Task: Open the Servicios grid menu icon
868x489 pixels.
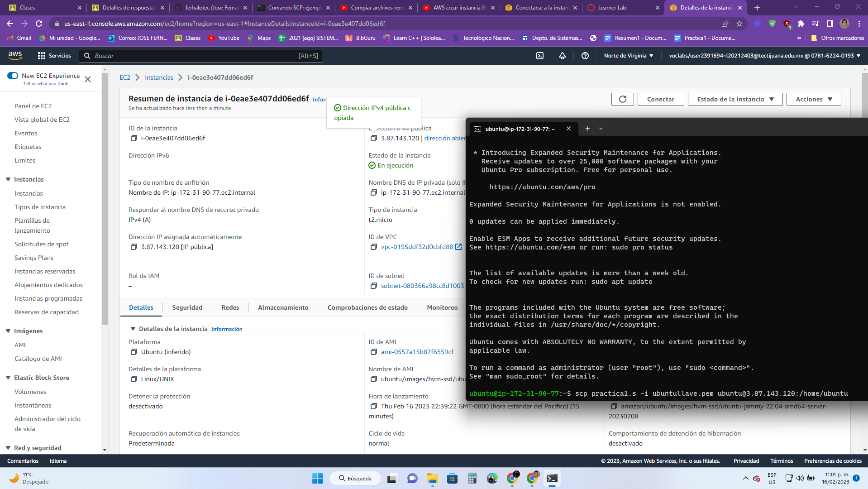Action: tap(40, 56)
